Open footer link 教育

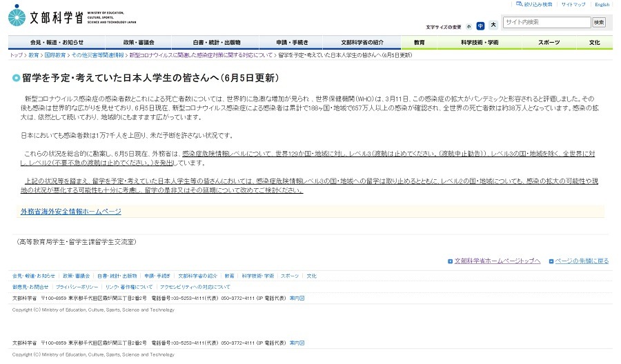pos(229,276)
